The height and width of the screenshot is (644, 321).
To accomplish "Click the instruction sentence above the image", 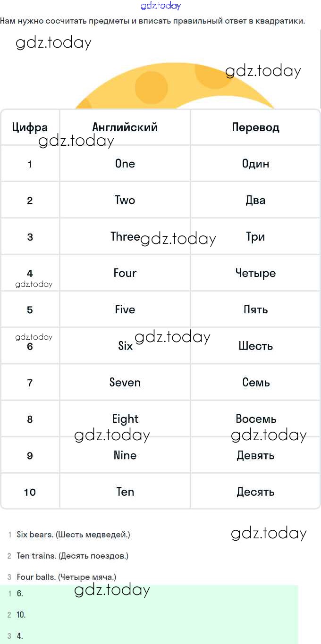I will point(152,21).
